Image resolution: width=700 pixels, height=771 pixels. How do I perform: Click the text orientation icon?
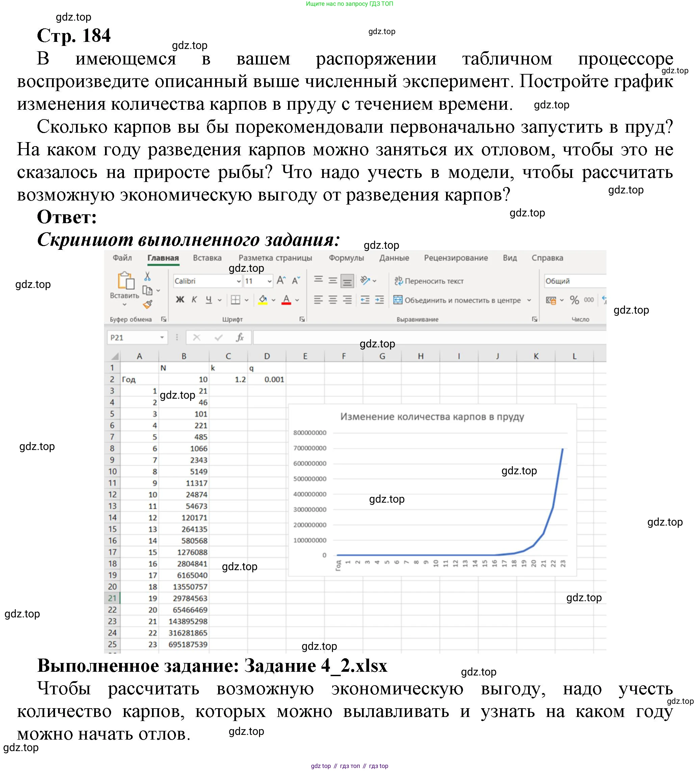pyautogui.click(x=365, y=281)
